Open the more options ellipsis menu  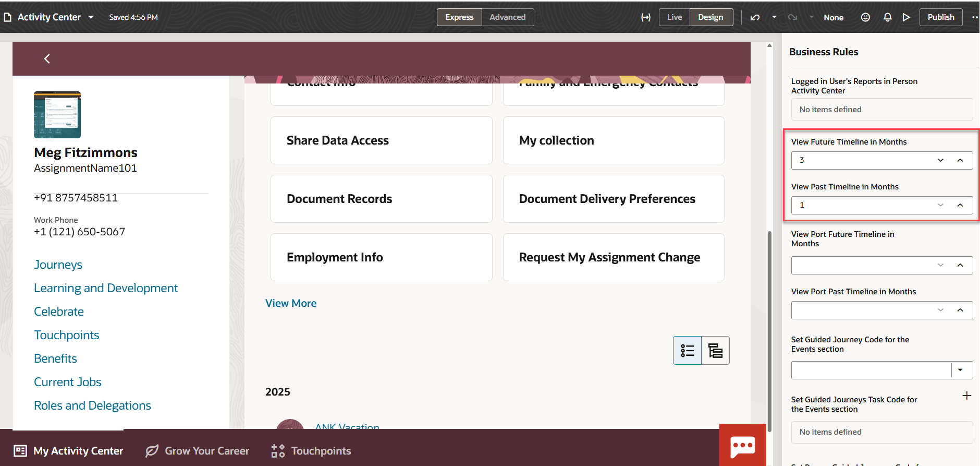[x=975, y=17]
